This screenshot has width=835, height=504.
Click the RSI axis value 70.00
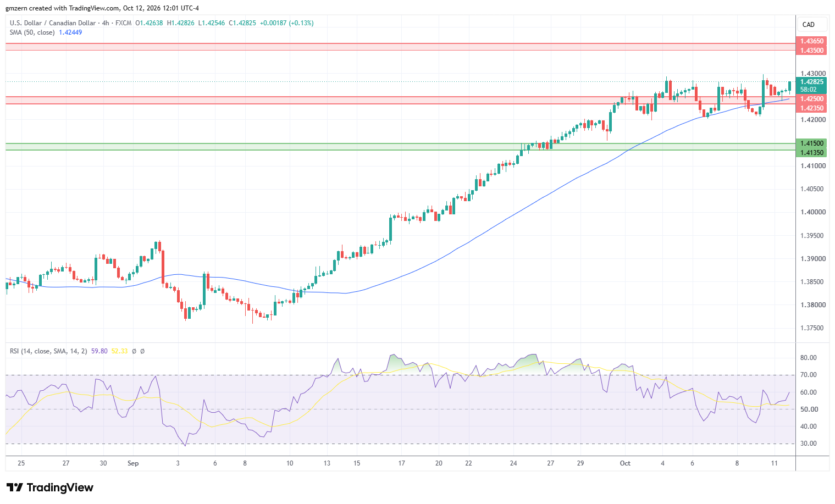809,375
